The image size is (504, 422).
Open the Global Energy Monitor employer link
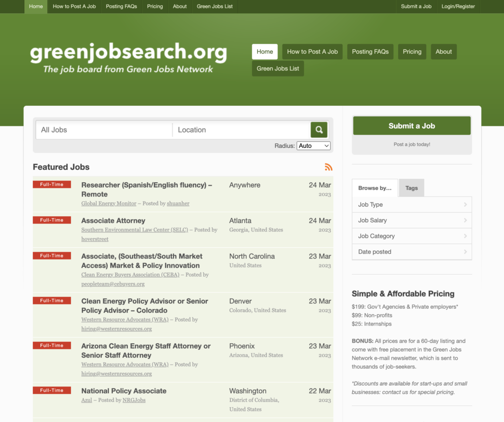tap(109, 203)
